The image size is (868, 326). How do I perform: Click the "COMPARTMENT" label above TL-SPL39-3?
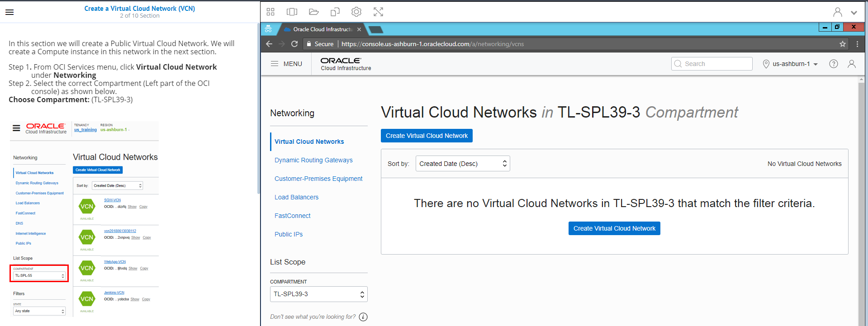click(289, 282)
